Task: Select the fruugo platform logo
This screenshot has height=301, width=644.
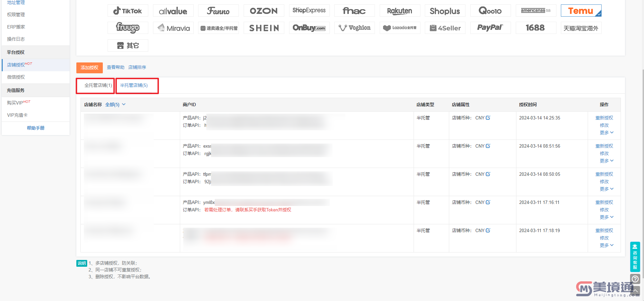Action: 128,28
